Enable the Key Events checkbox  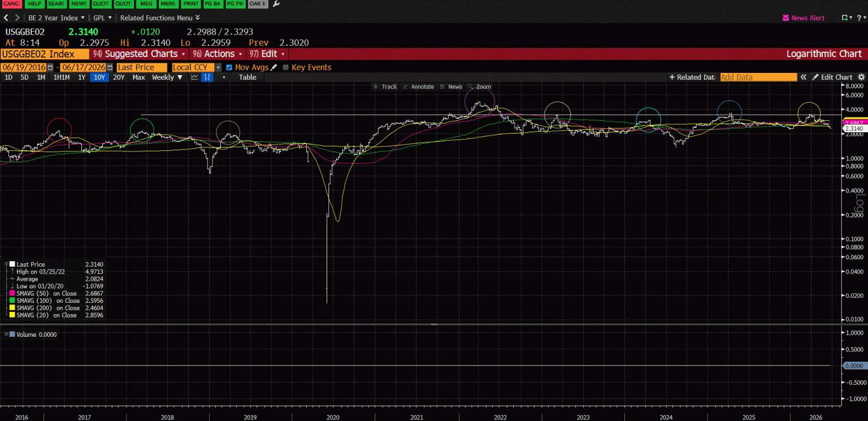[285, 67]
